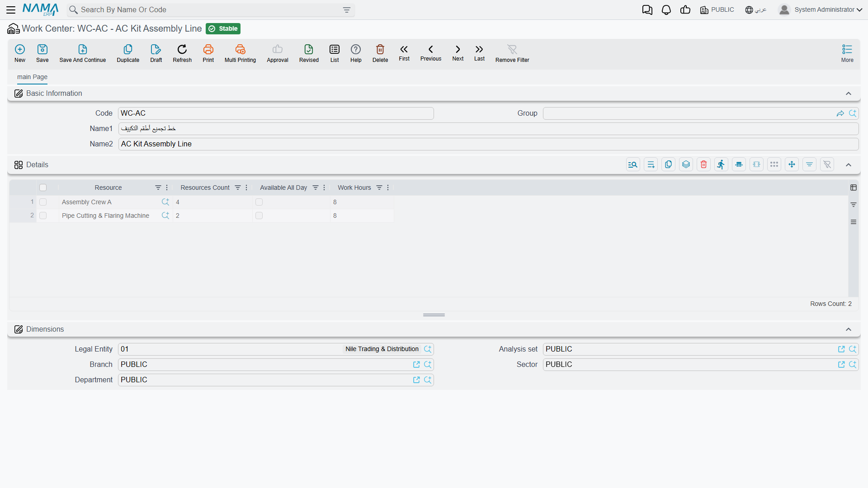
Task: Open the Resources Count column menu
Action: tap(246, 188)
